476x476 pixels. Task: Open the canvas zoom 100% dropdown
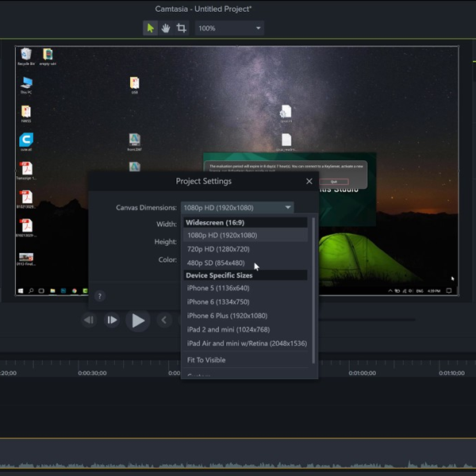[230, 29]
